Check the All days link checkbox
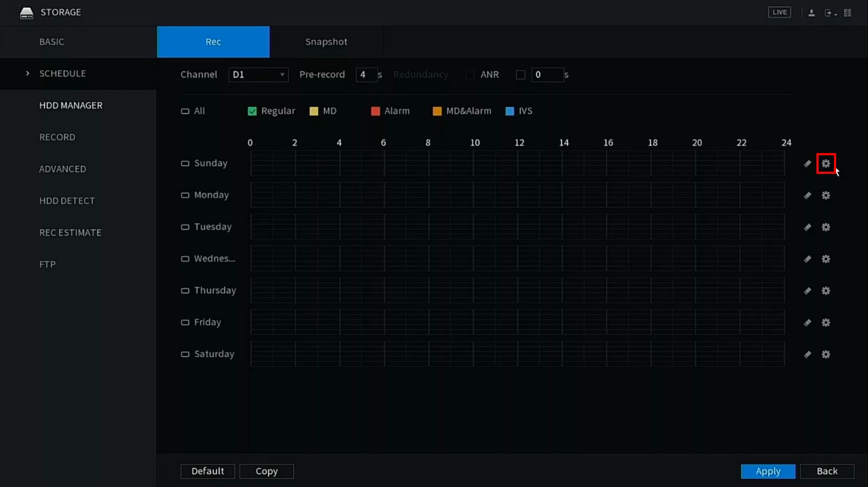Screen dimensions: 868x487 tap(185, 111)
